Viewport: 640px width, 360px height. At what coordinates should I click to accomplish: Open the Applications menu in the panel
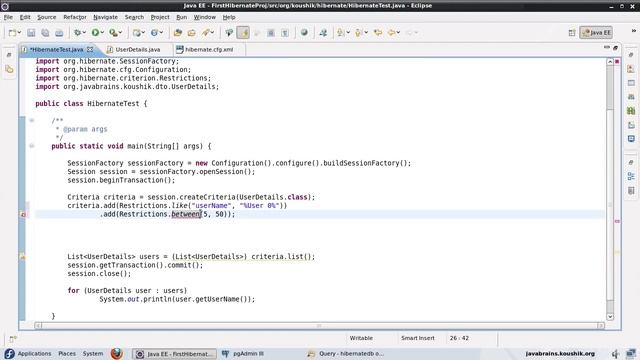point(34,353)
